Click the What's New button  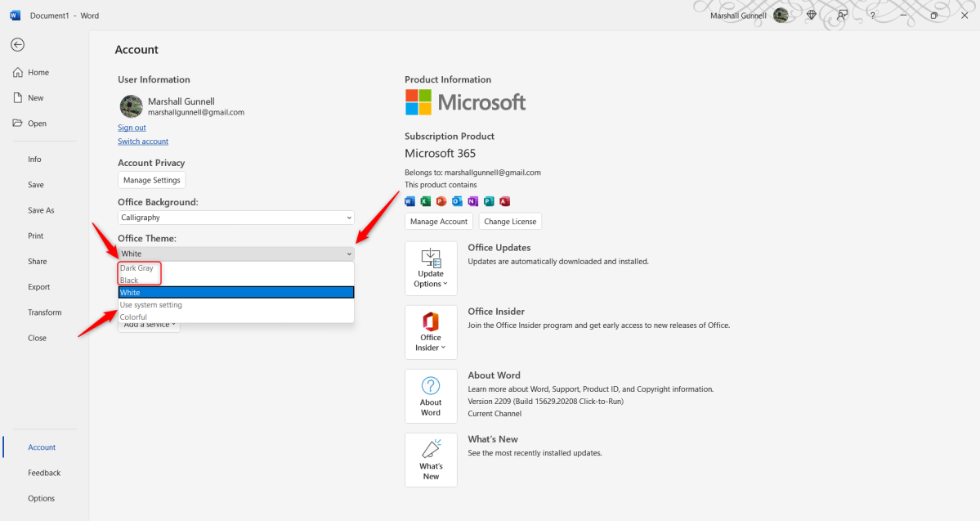pyautogui.click(x=431, y=460)
